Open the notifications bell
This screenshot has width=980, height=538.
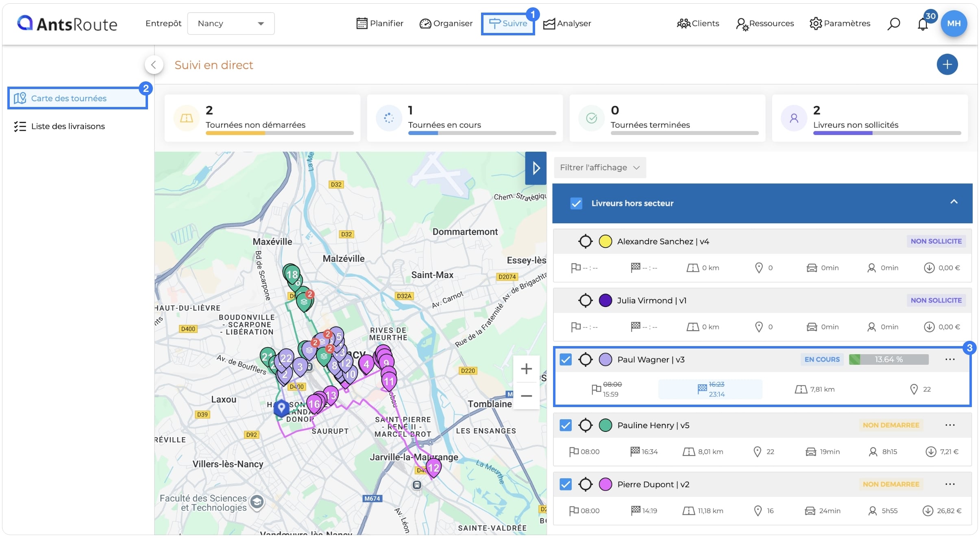923,24
